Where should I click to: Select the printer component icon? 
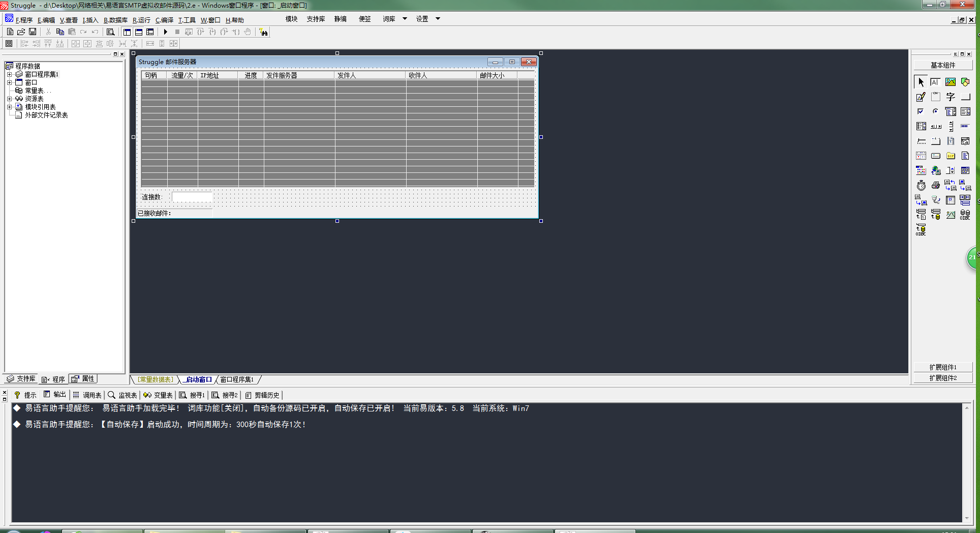pos(935,185)
